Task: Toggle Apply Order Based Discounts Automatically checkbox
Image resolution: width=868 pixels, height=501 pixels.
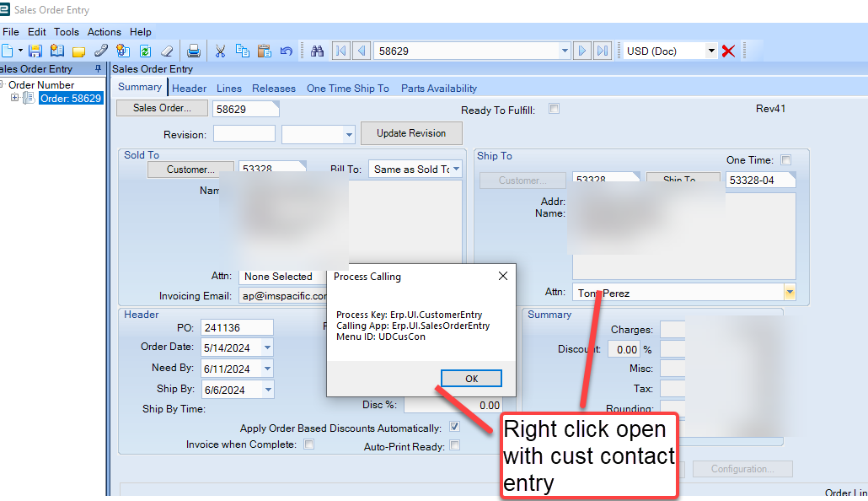Action: click(x=454, y=427)
